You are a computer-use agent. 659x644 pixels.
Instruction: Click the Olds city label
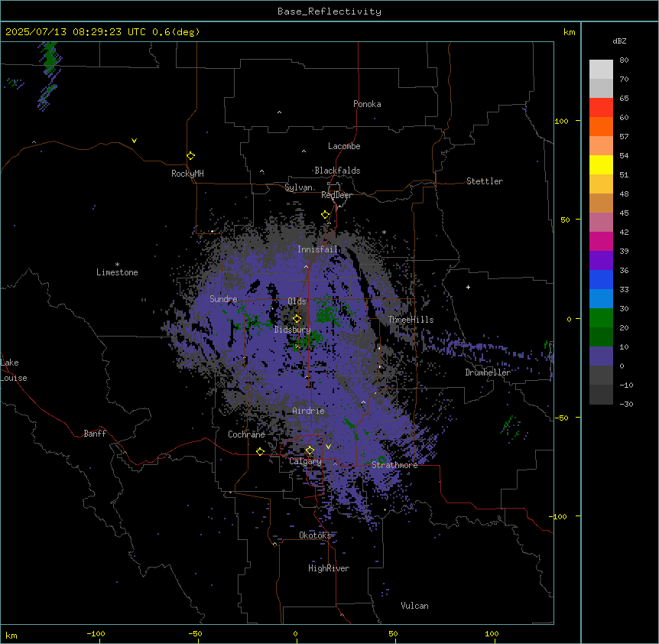(297, 301)
